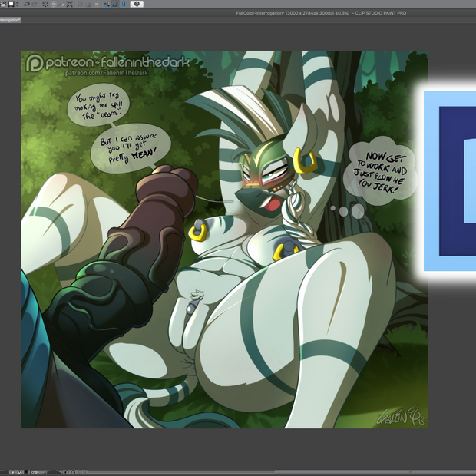This screenshot has width=476, height=476.
Task: Open Clip Studio Paint support question-mark button
Action: pos(137,4)
